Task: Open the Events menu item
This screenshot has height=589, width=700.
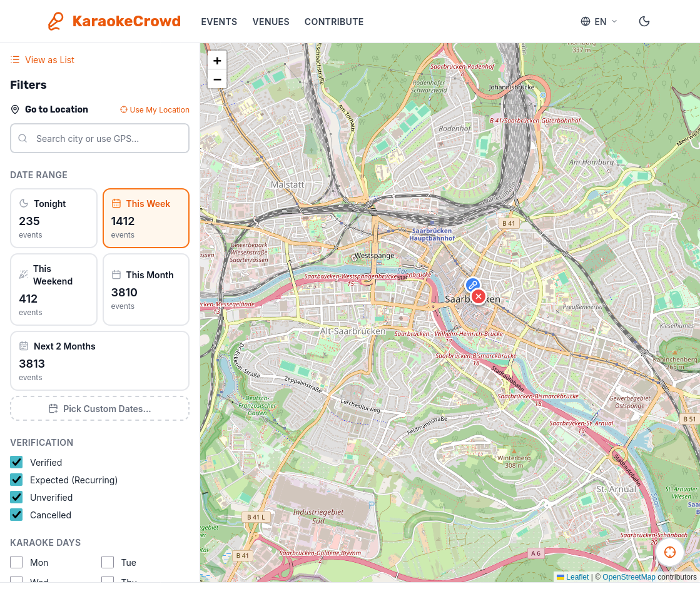Action: (x=219, y=21)
